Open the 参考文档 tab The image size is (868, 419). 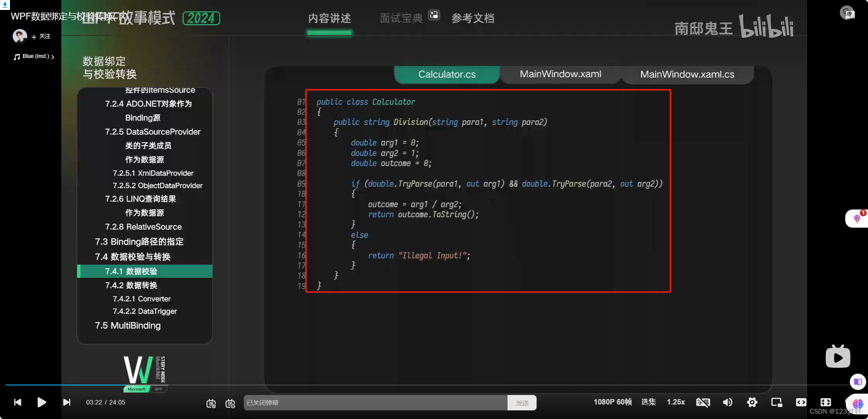point(473,19)
